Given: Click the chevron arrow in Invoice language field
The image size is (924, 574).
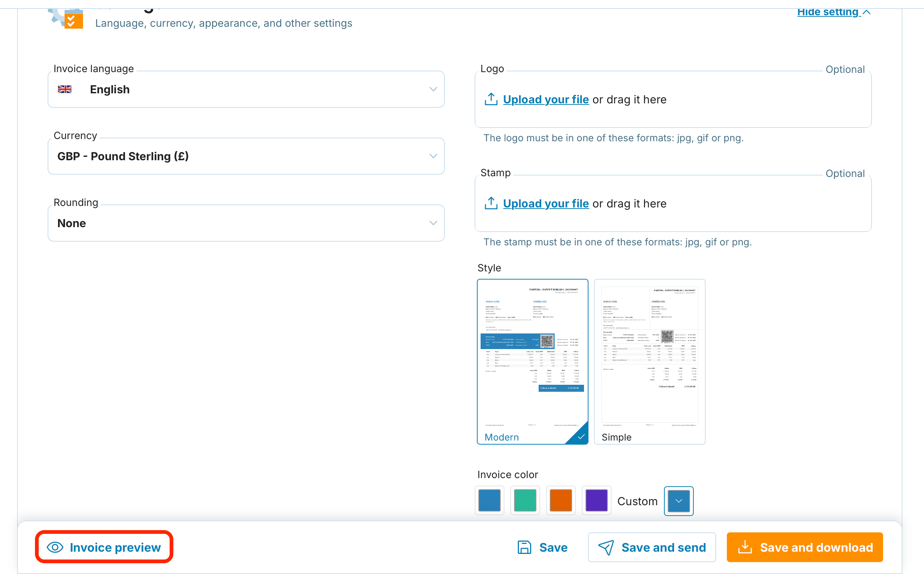Looking at the screenshot, I should point(433,89).
